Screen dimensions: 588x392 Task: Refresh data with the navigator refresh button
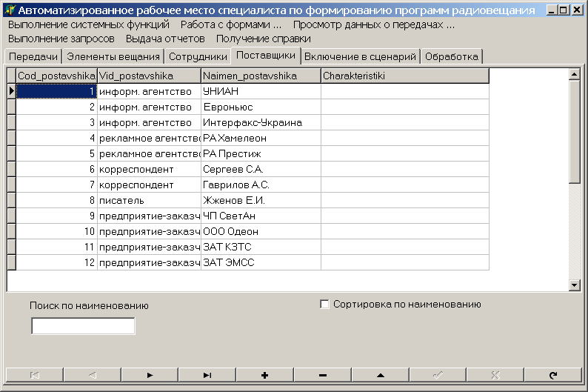click(553, 375)
